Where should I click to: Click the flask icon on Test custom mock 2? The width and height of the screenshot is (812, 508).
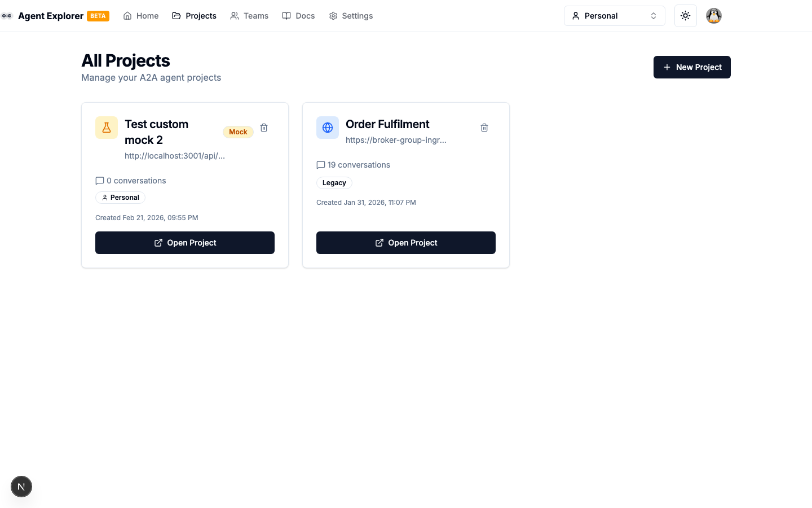click(107, 128)
